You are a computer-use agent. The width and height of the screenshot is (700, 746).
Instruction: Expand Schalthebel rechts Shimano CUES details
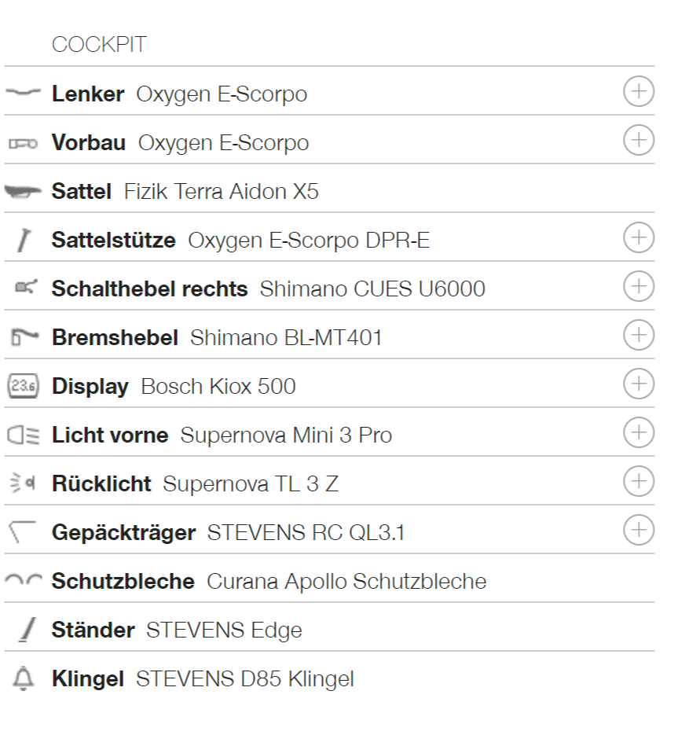point(639,286)
